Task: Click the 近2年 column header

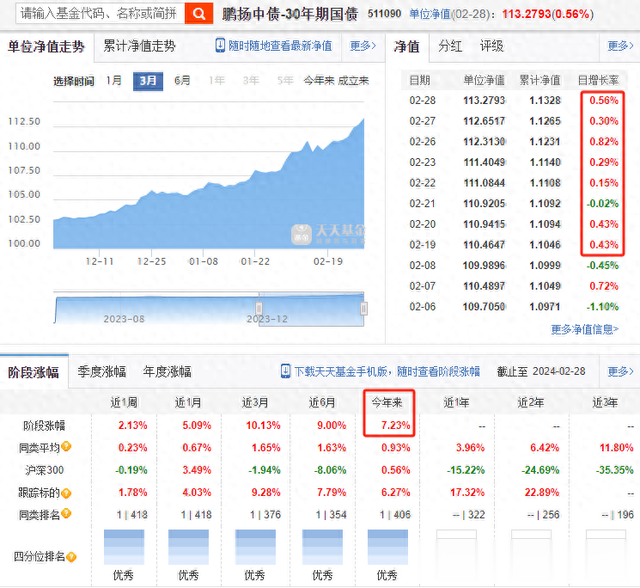Action: (x=531, y=403)
